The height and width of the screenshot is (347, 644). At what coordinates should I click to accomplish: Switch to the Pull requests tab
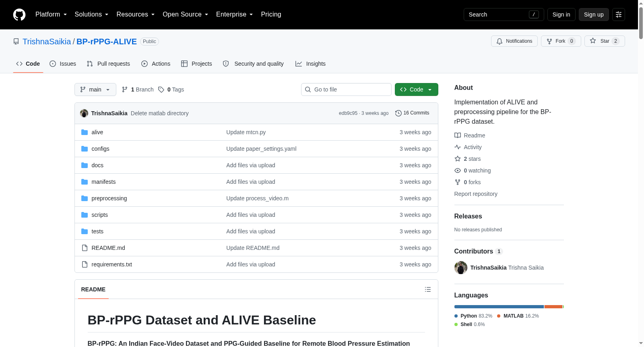(108, 64)
